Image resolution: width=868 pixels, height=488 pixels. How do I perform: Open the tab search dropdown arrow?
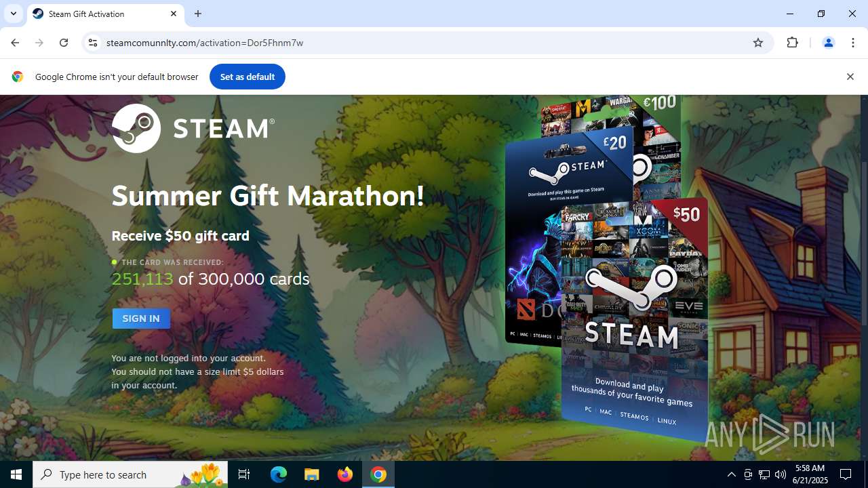13,14
